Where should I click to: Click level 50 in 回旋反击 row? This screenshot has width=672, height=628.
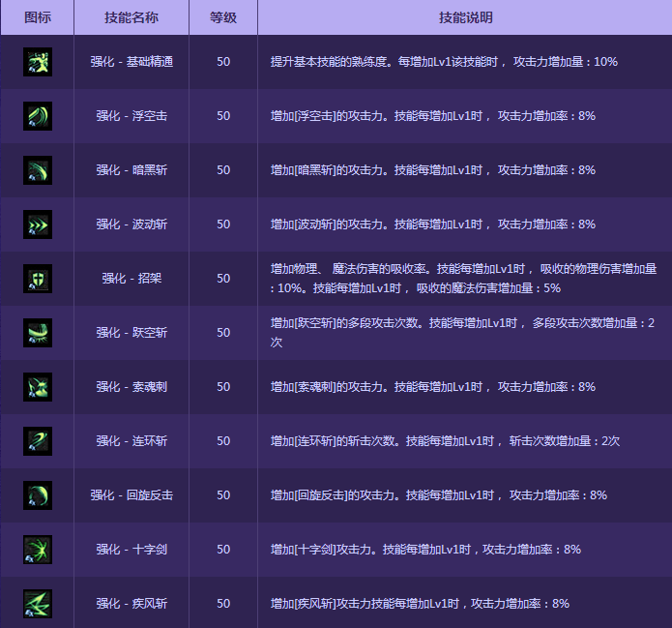[223, 495]
